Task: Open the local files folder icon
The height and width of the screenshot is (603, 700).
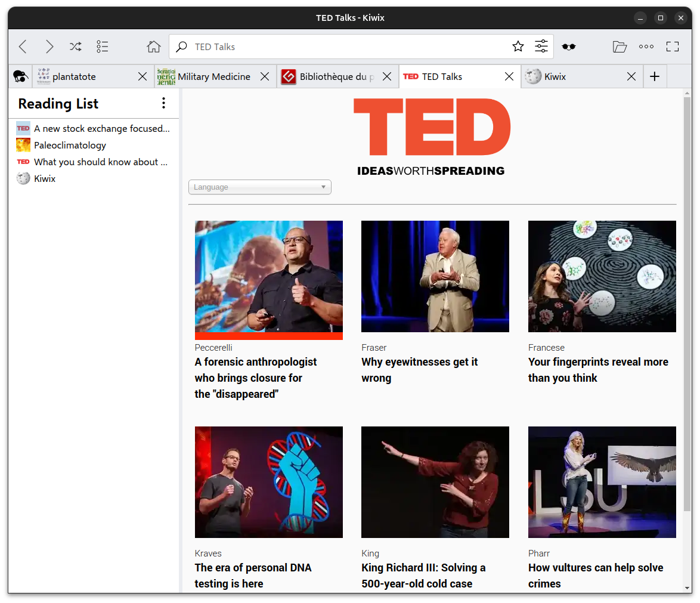Action: point(620,47)
